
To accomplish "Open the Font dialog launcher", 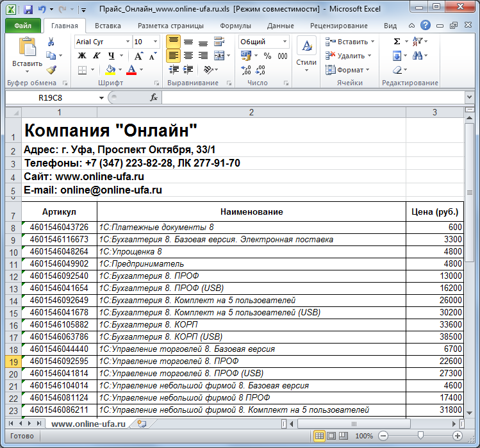I will tap(157, 83).
